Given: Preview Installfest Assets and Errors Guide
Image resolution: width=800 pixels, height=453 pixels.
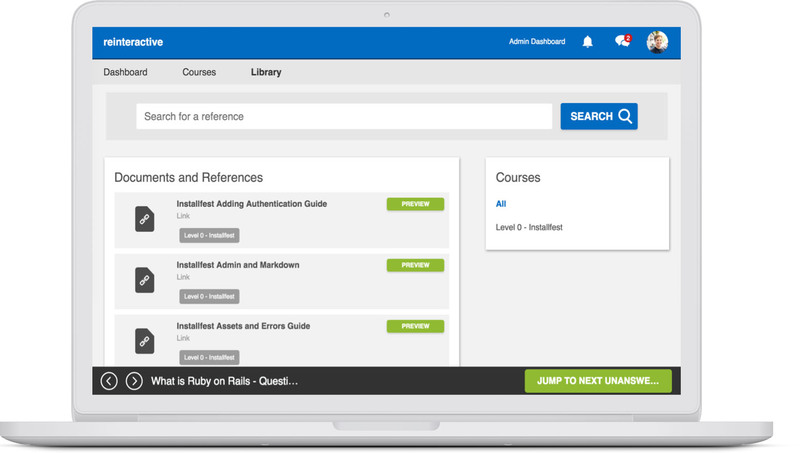Looking at the screenshot, I should [x=415, y=326].
